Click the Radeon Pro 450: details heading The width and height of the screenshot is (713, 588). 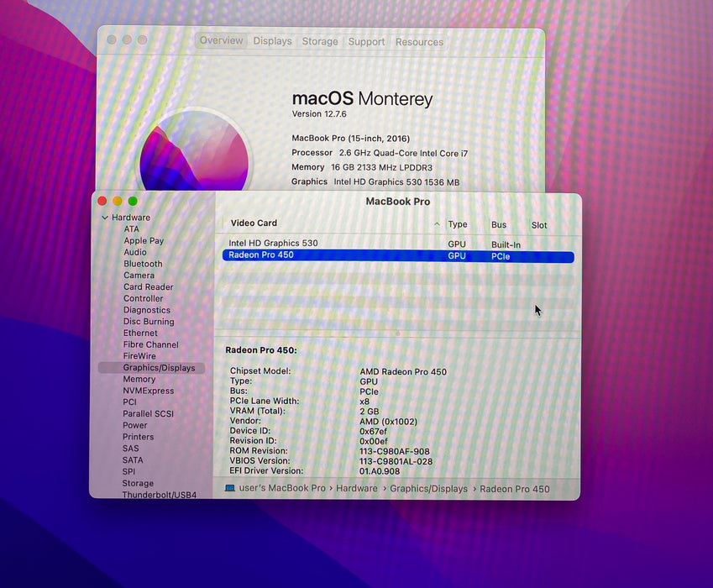pyautogui.click(x=261, y=350)
